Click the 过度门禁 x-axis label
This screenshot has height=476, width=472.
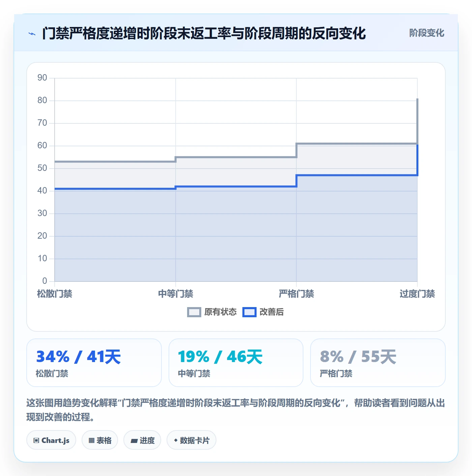417,294
